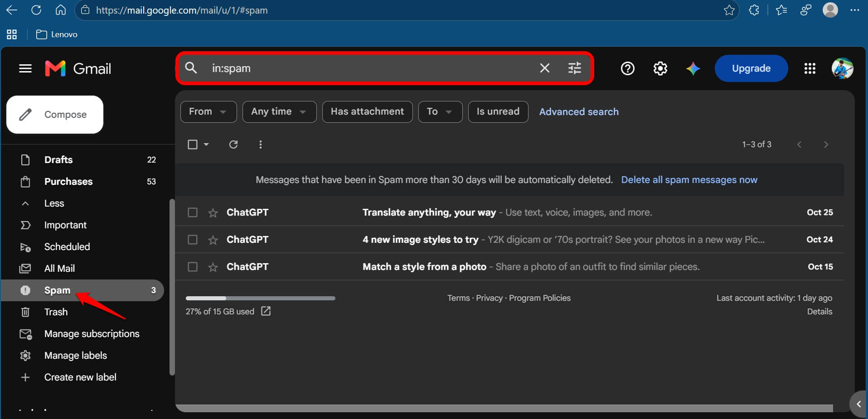The image size is (868, 419).
Task: Click the Upgrade button
Action: 751,68
